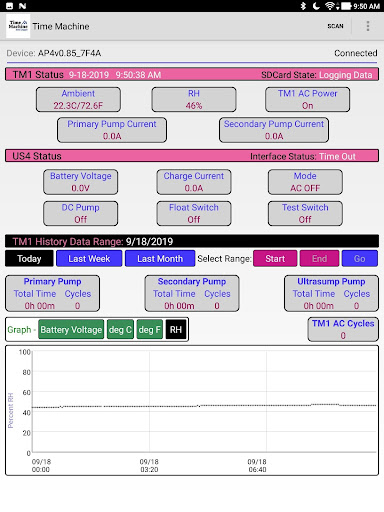Switch graph to deg C
Viewport: 384px width, 512px height.
tap(120, 329)
